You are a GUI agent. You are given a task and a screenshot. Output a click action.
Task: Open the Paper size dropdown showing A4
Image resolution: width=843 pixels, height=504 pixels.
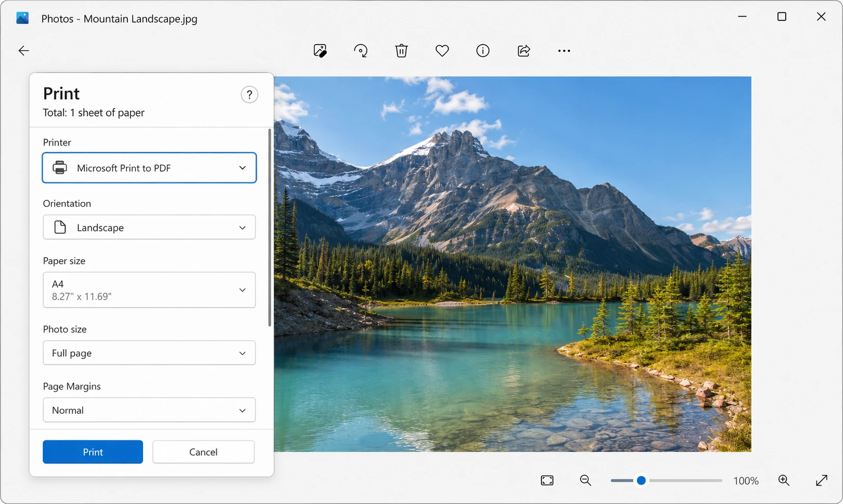(149, 290)
